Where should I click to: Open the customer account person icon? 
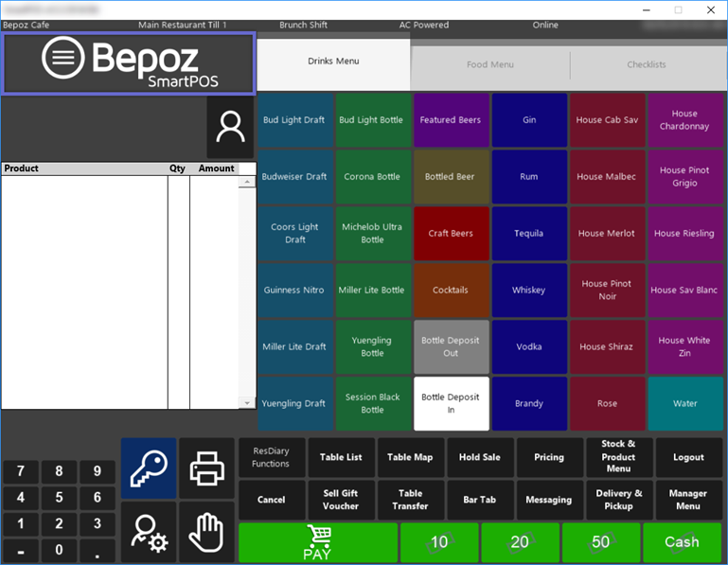tap(230, 127)
